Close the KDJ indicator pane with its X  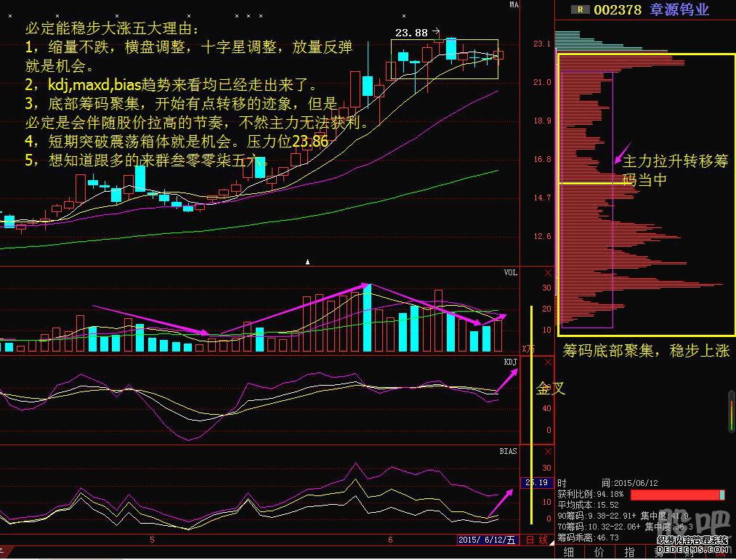[x=548, y=362]
